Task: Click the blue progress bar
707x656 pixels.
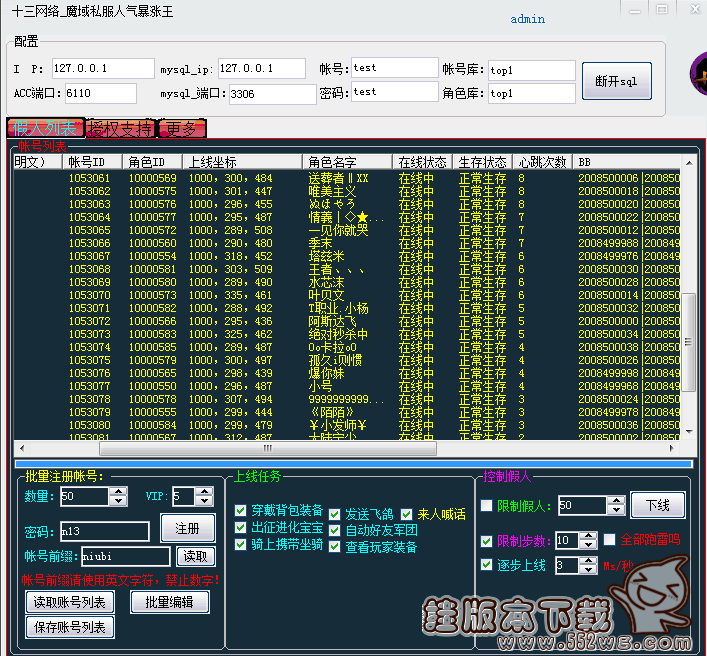Action: (x=354, y=464)
